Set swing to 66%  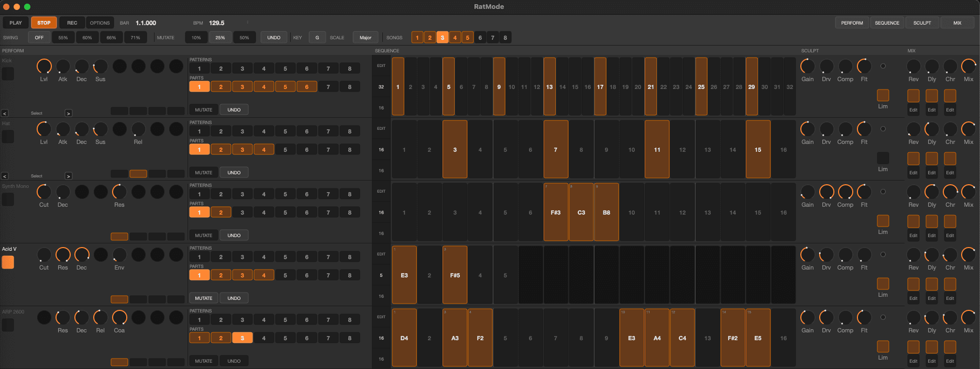click(x=112, y=37)
